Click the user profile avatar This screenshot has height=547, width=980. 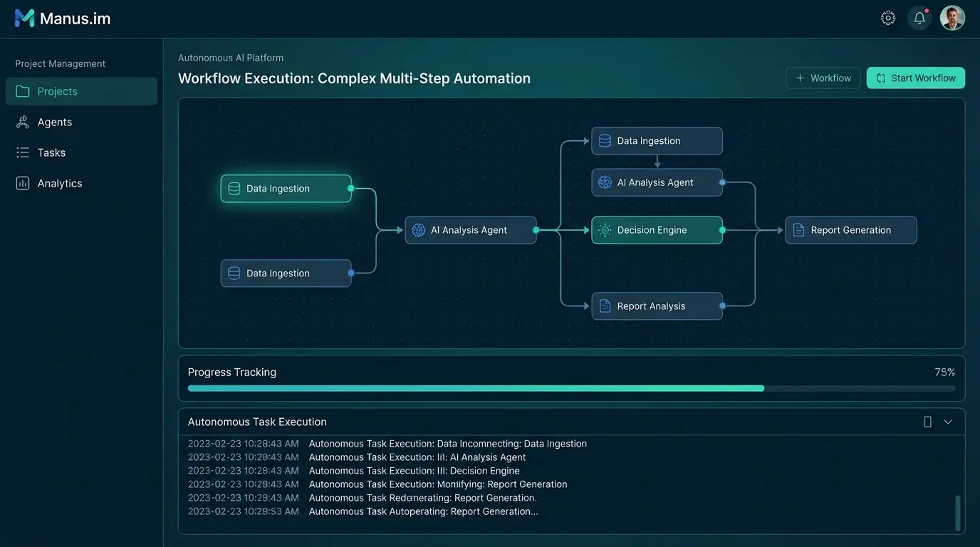[952, 19]
